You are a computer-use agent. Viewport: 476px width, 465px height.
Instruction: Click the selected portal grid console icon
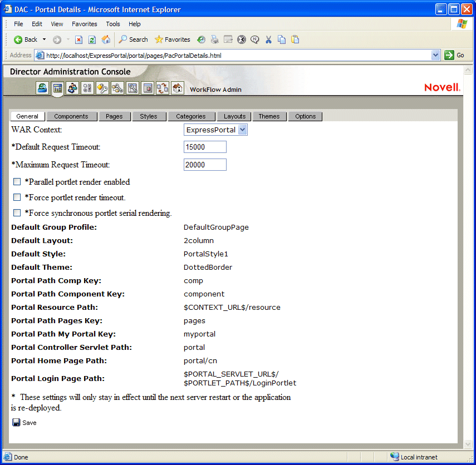(x=57, y=88)
